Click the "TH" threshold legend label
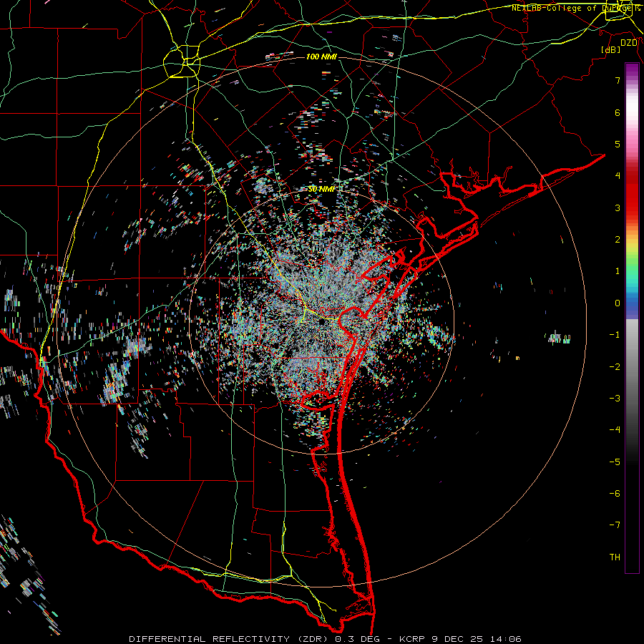644x644 pixels. tap(615, 557)
